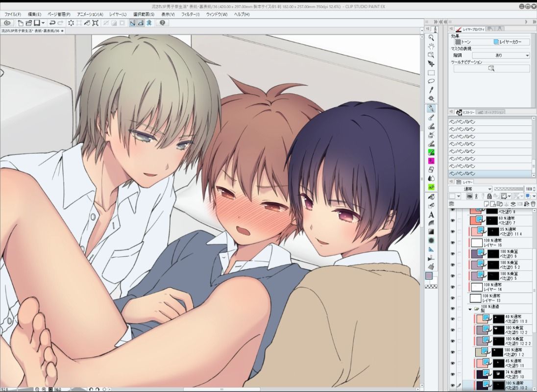537x392 pixels.
Task: Select the Object operation cube tool
Action: (x=431, y=55)
